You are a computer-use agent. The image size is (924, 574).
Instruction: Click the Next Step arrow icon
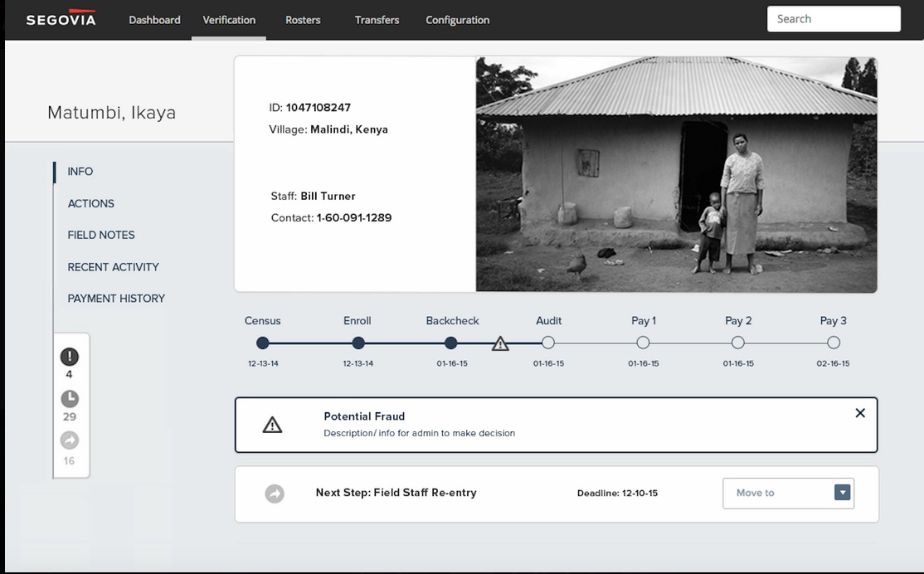click(x=275, y=494)
